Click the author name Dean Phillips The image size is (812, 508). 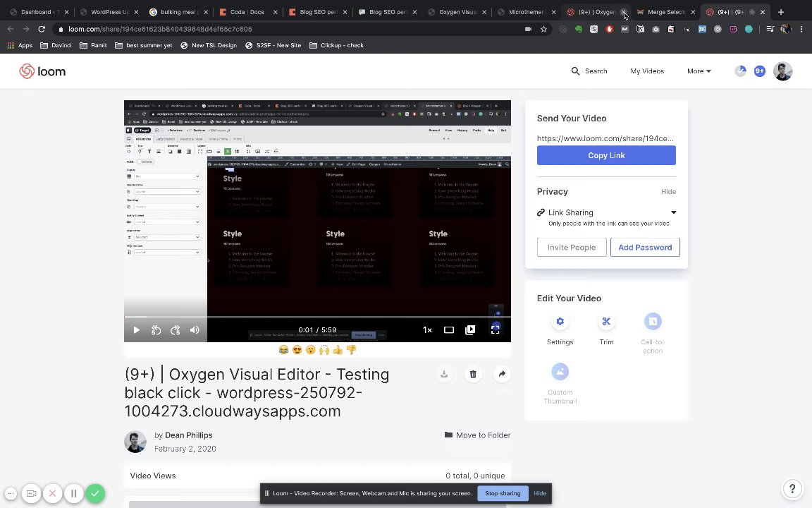click(188, 435)
